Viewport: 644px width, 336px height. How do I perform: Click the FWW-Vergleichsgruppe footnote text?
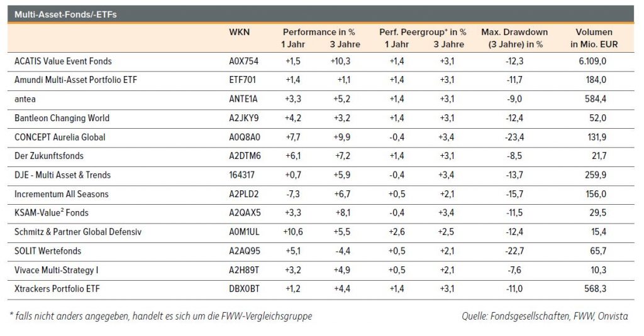coord(162,317)
